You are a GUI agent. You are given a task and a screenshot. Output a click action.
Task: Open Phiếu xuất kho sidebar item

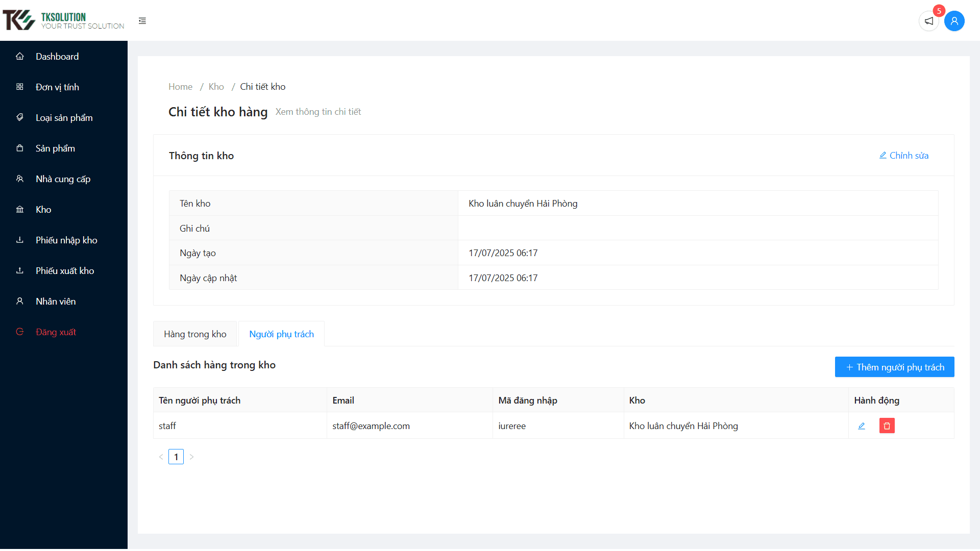65,271
